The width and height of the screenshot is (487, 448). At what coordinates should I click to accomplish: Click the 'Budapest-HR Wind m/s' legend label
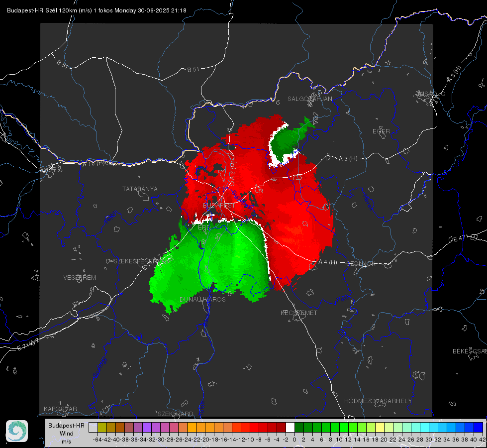point(67,434)
